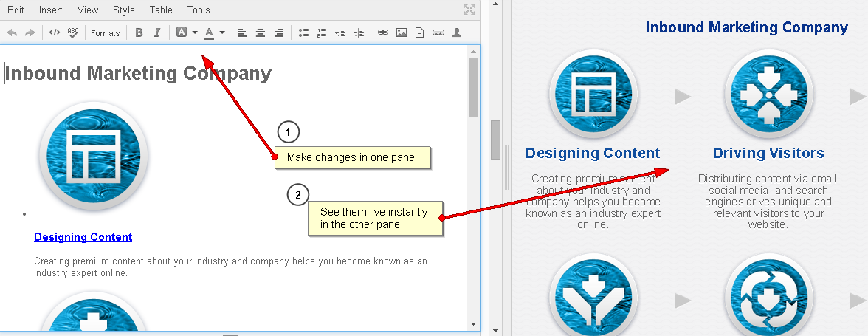This screenshot has width=868, height=336.
Task: Apply the text color A swatch
Action: 209,32
